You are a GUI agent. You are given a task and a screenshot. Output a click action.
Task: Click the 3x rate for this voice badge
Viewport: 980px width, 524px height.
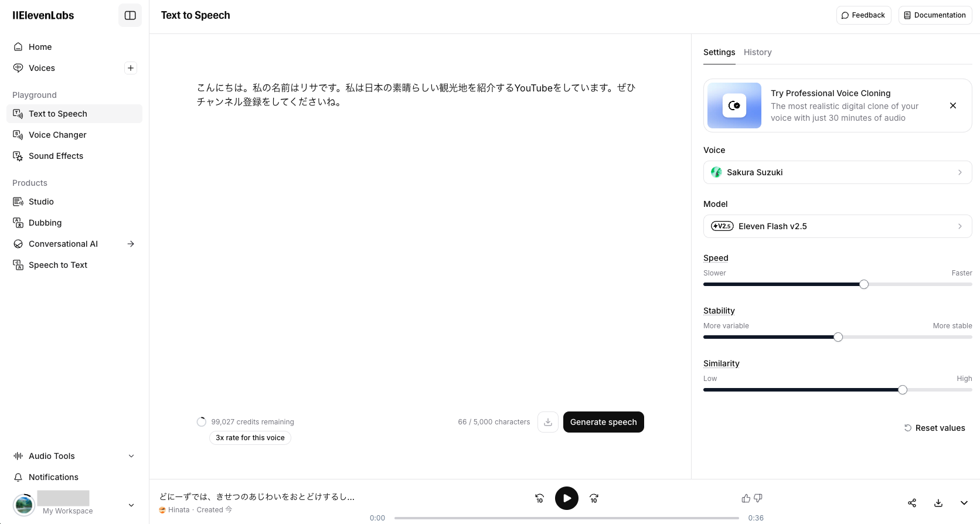(250, 438)
